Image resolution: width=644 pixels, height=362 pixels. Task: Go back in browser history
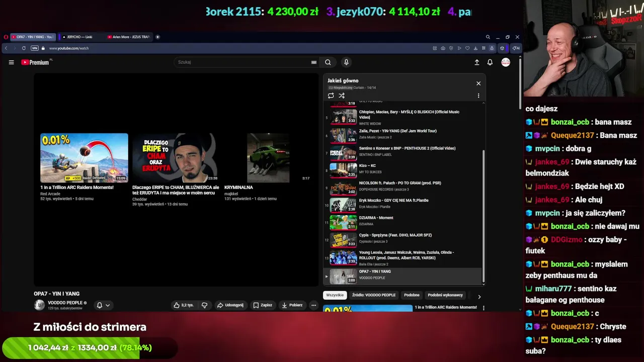[6, 48]
